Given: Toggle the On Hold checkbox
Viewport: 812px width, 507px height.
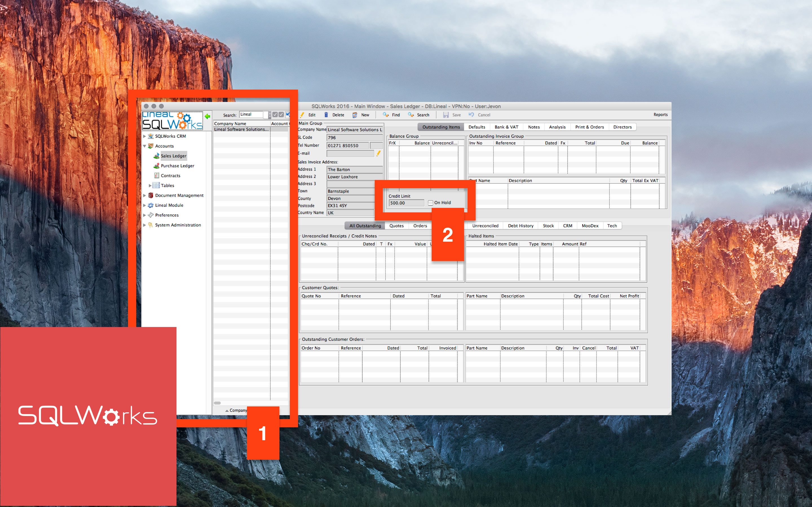Looking at the screenshot, I should (431, 203).
